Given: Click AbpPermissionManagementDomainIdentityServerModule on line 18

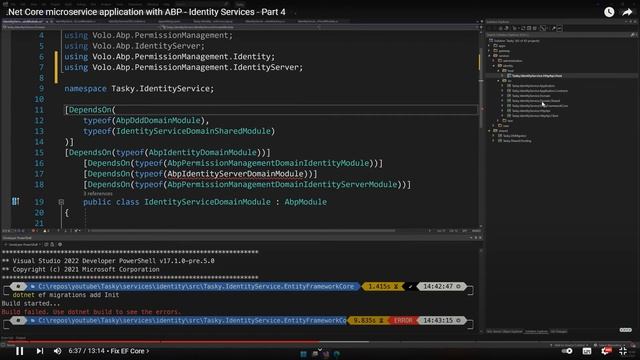Looking at the screenshot, I should pyautogui.click(x=282, y=184).
